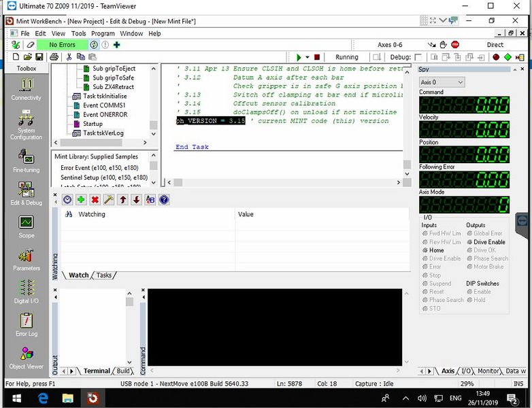This screenshot has height=408, width=532.
Task: Open the Program menu
Action: click(x=103, y=33)
